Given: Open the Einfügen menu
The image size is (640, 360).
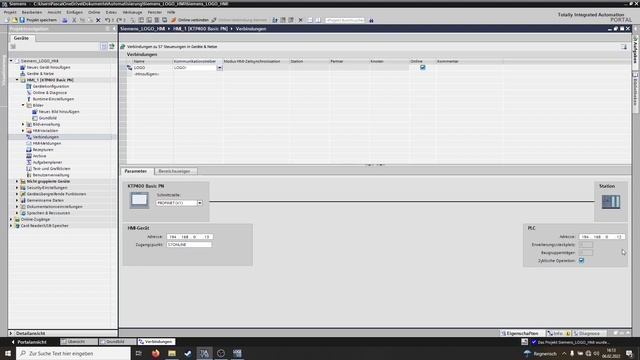Looking at the screenshot, I should [74, 12].
